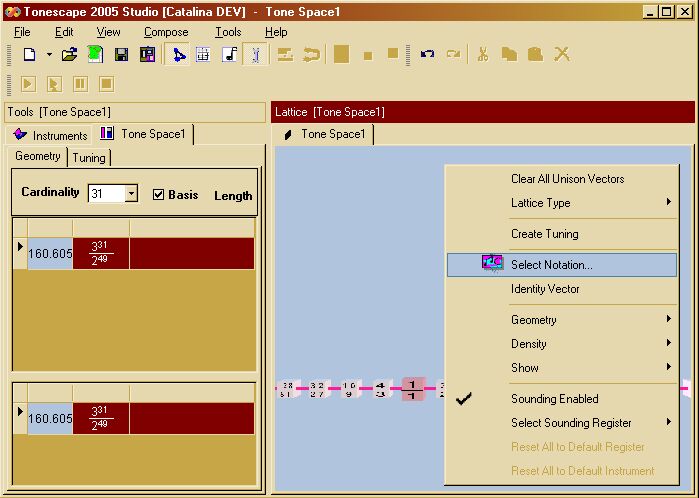
Task: Open the Cardinality dropdown arrow
Action: (x=131, y=193)
